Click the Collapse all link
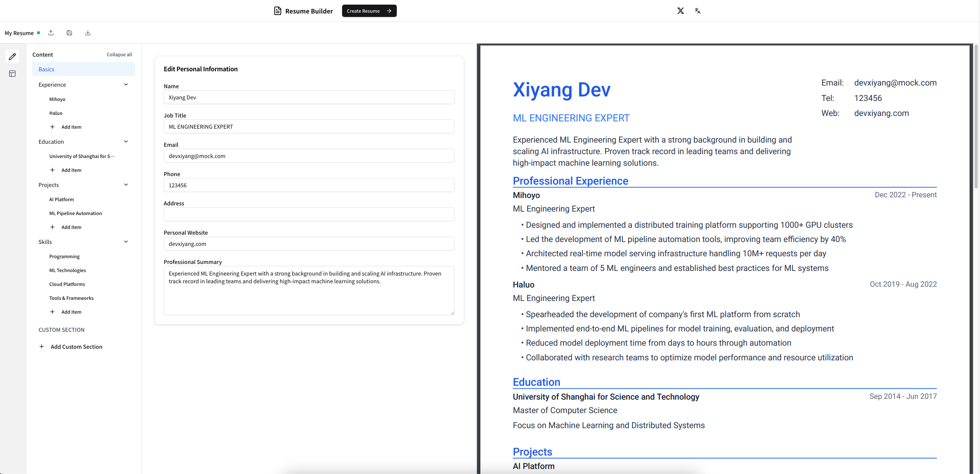Screen dimensions: 980x474 [119, 54]
